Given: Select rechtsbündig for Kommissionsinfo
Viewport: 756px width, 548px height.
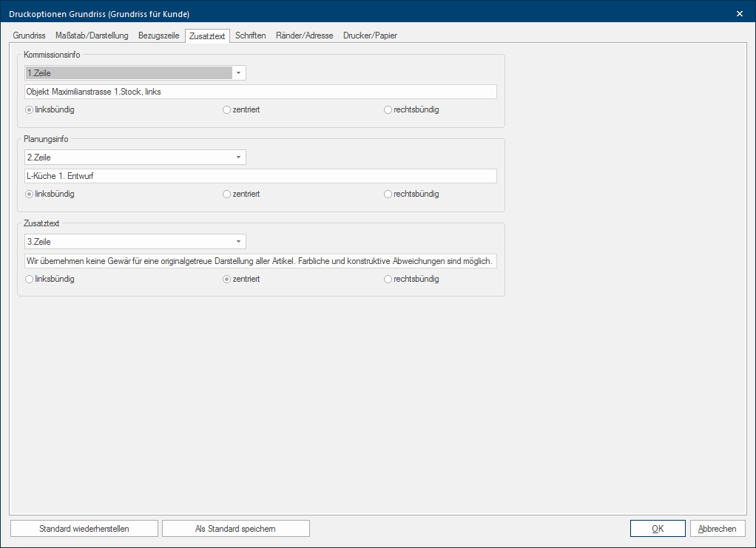Looking at the screenshot, I should (388, 110).
